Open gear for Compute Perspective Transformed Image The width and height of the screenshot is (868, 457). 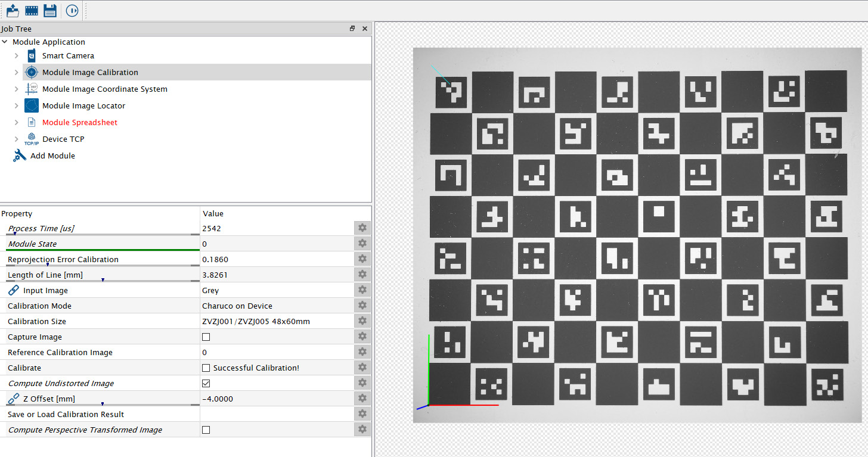click(362, 430)
